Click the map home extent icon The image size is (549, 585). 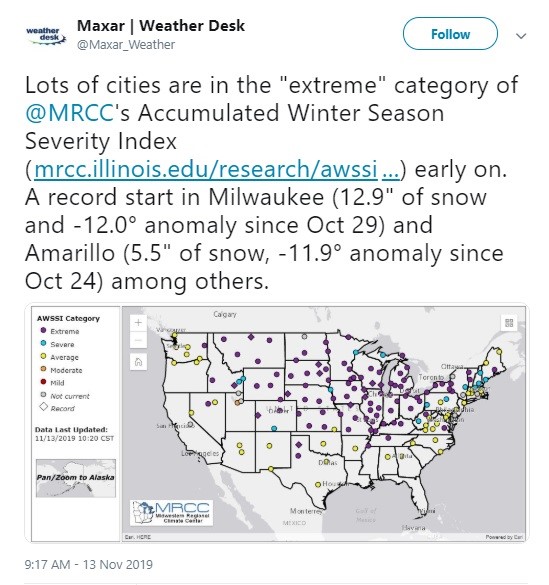[138, 362]
